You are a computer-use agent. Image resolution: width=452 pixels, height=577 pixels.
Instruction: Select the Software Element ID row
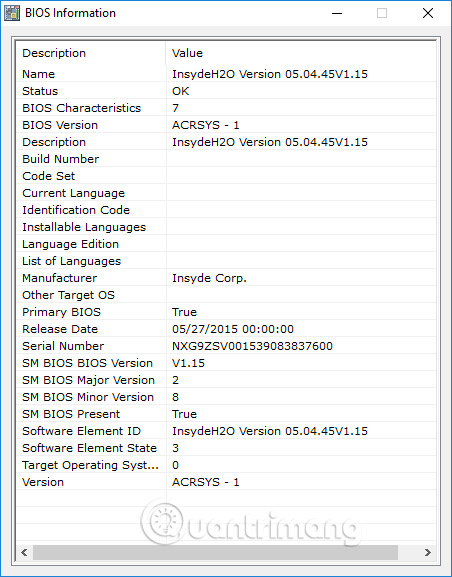click(x=226, y=431)
